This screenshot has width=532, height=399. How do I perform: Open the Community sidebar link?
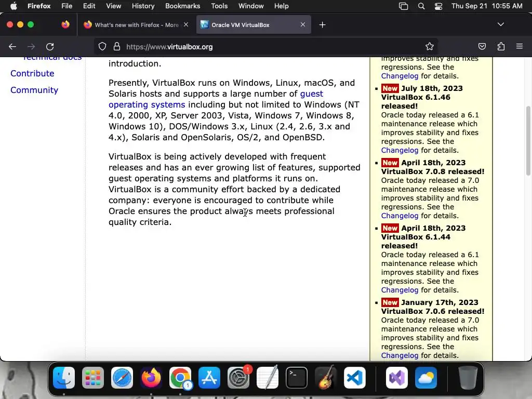pos(34,90)
